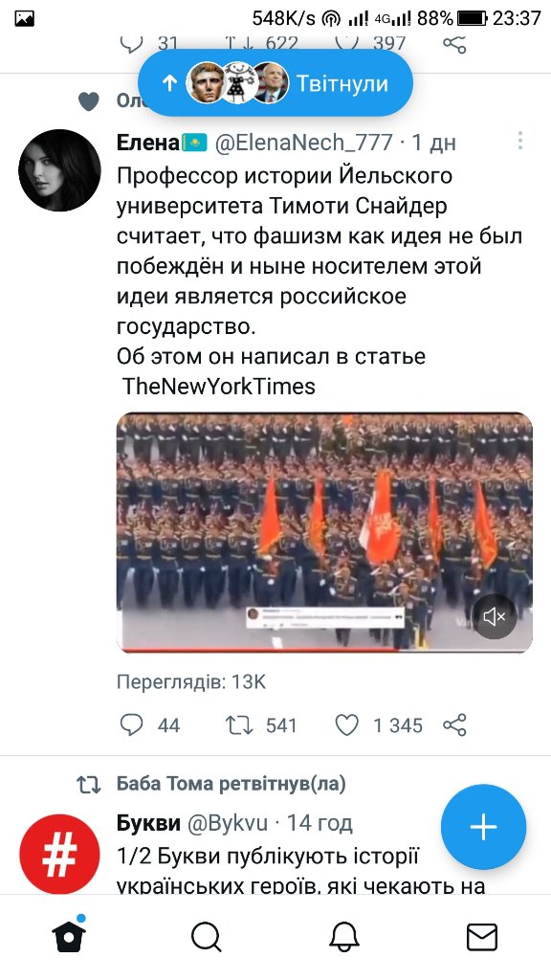This screenshot has width=551, height=980.
Task: Open Букви red hashtag avatar
Action: 59,855
